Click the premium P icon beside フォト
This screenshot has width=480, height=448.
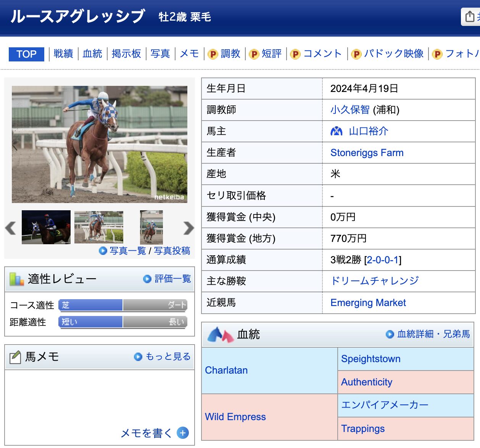coord(437,55)
